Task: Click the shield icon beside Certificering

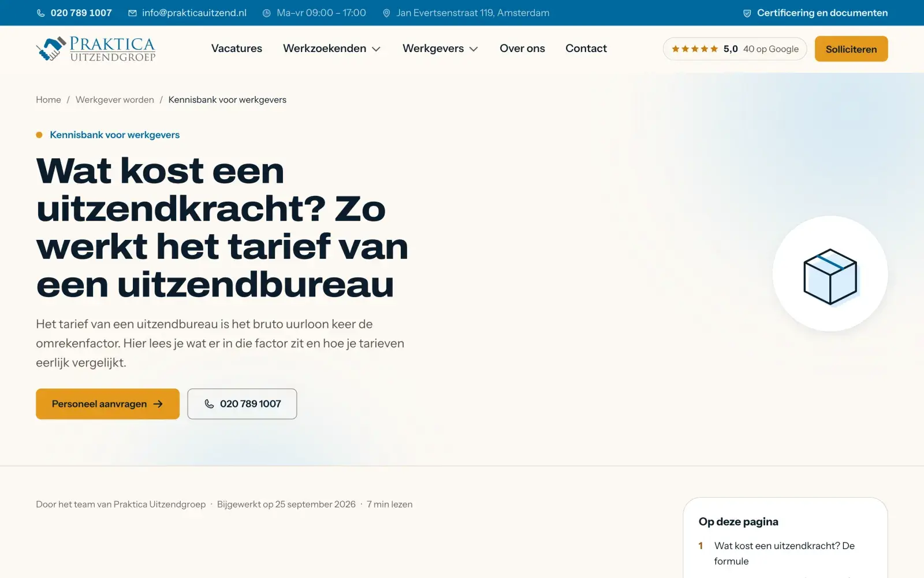Action: (747, 13)
